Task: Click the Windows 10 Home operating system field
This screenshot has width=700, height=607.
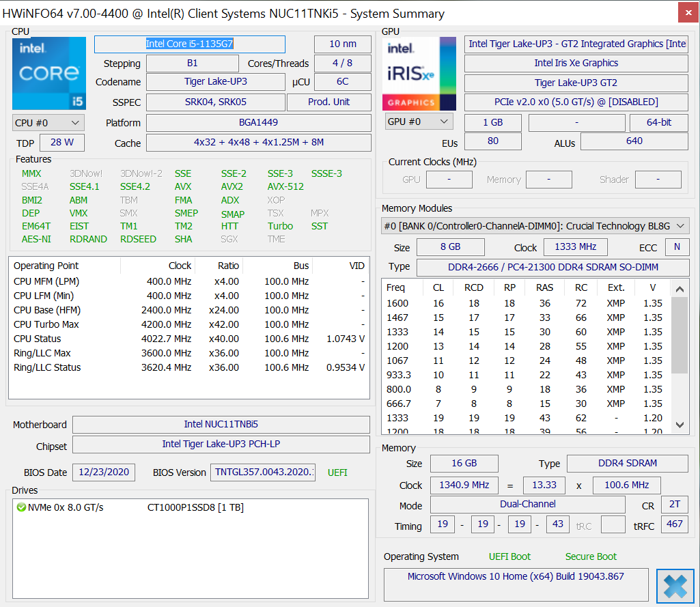Action: click(x=516, y=584)
